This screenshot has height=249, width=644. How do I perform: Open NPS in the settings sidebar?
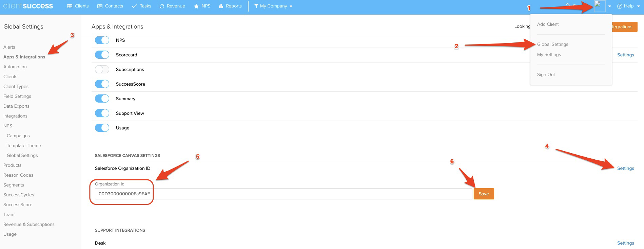click(x=8, y=126)
